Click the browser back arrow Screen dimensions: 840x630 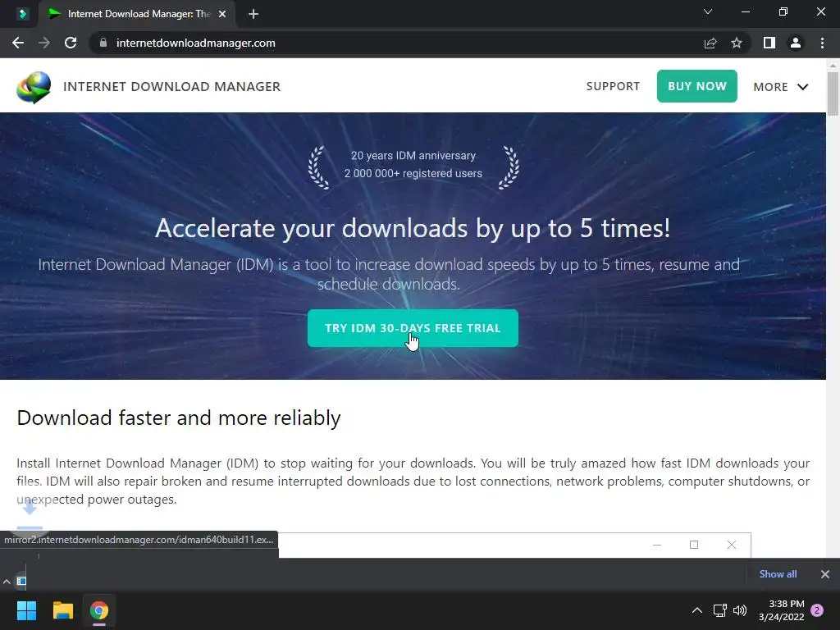click(18, 43)
